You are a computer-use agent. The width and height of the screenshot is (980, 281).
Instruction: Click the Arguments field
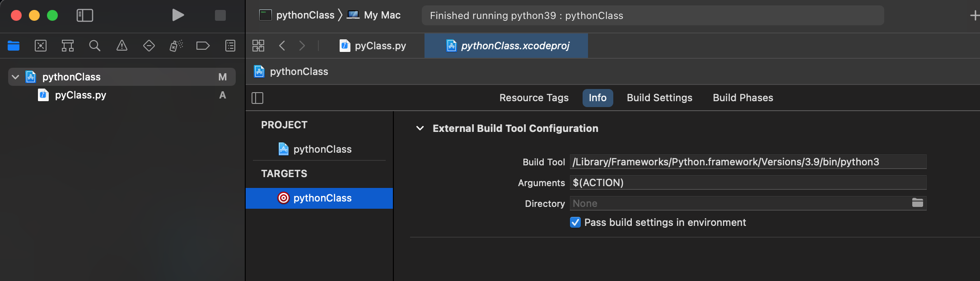[748, 183]
